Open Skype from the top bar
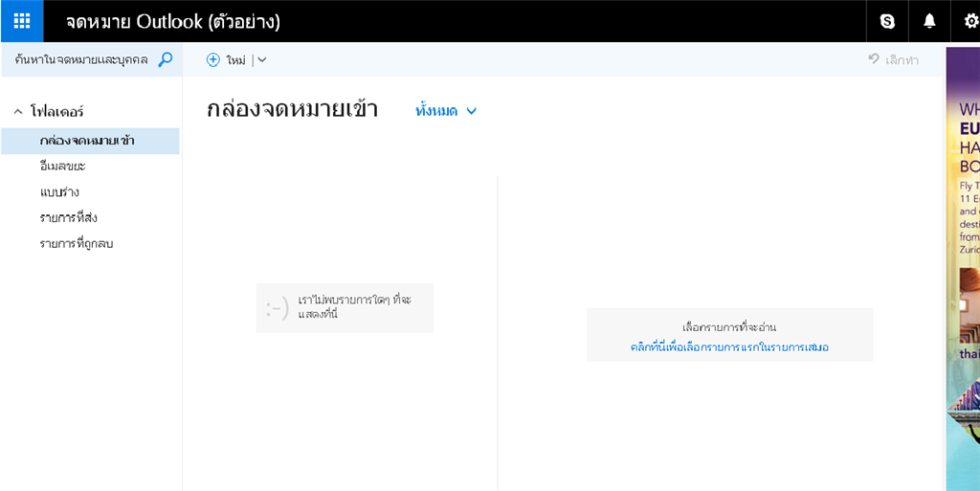 pyautogui.click(x=887, y=21)
